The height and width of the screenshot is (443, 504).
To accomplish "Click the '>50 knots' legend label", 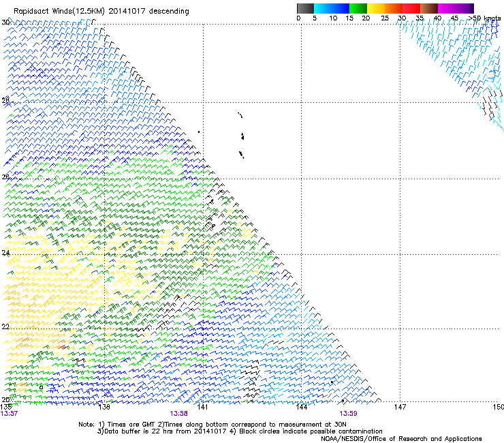I will point(484,18).
